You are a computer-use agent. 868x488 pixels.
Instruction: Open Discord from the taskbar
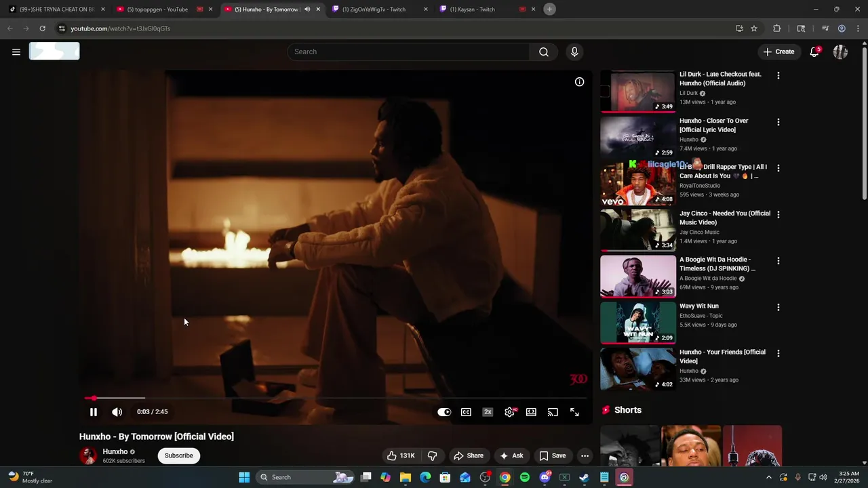click(x=545, y=477)
